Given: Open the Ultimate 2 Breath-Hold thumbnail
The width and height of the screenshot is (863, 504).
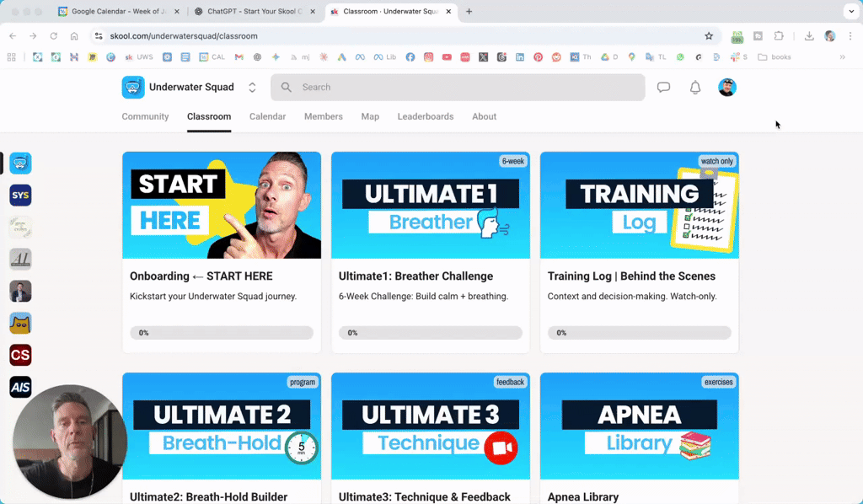Looking at the screenshot, I should click(x=222, y=426).
